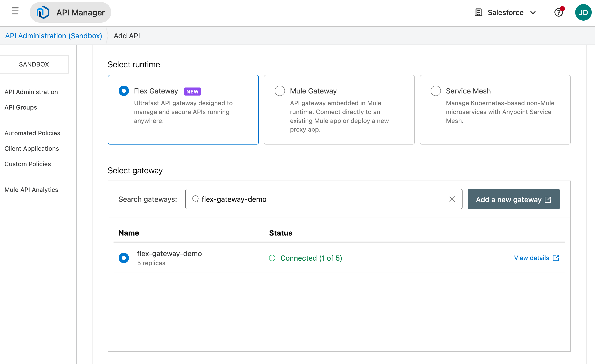Select the Service Mesh runtime option
Viewport: 595px width, 364px height.
435,91
